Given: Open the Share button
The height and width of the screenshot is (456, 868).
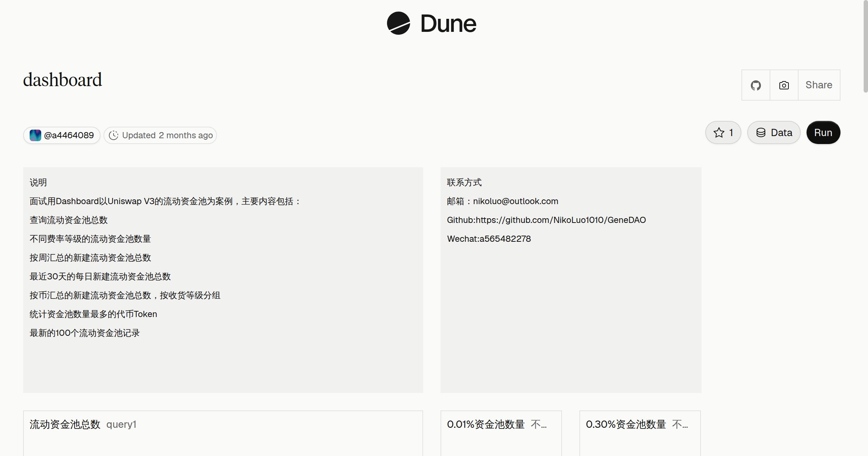Looking at the screenshot, I should [819, 85].
